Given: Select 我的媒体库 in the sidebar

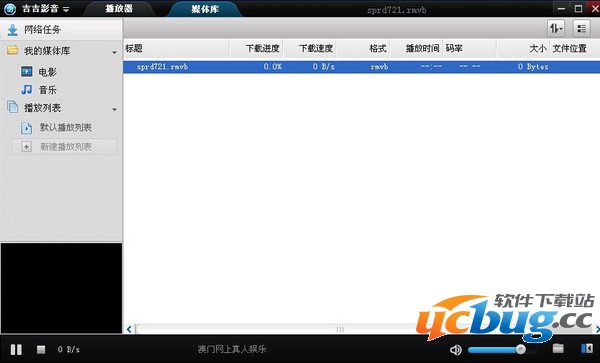Looking at the screenshot, I should coord(47,51).
